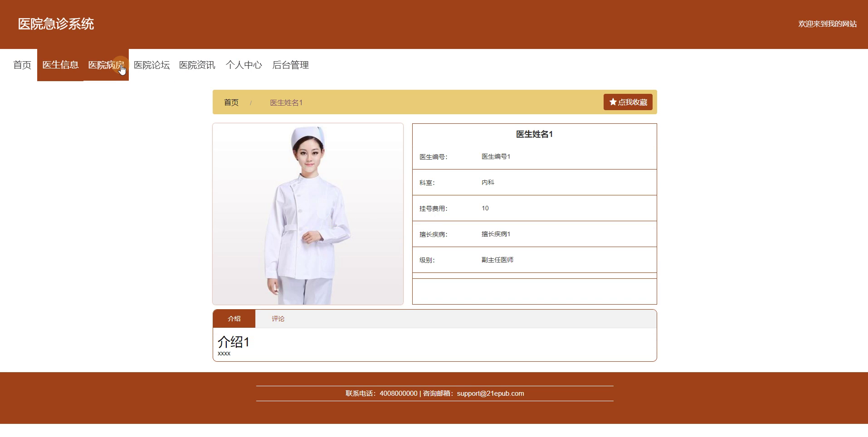Click the 医生编号1 value
The width and height of the screenshot is (868, 437).
click(x=496, y=156)
